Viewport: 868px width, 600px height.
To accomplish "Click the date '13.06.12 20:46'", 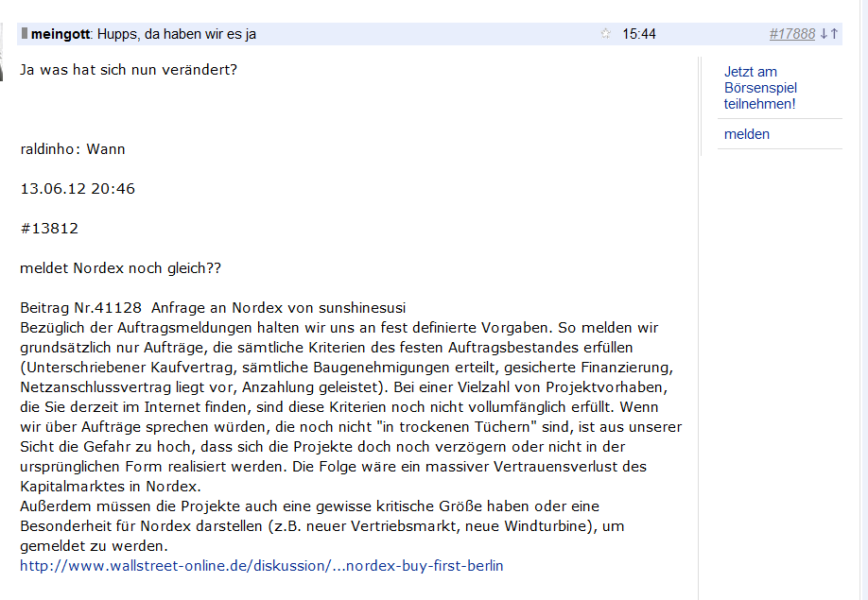I will tap(78, 189).
